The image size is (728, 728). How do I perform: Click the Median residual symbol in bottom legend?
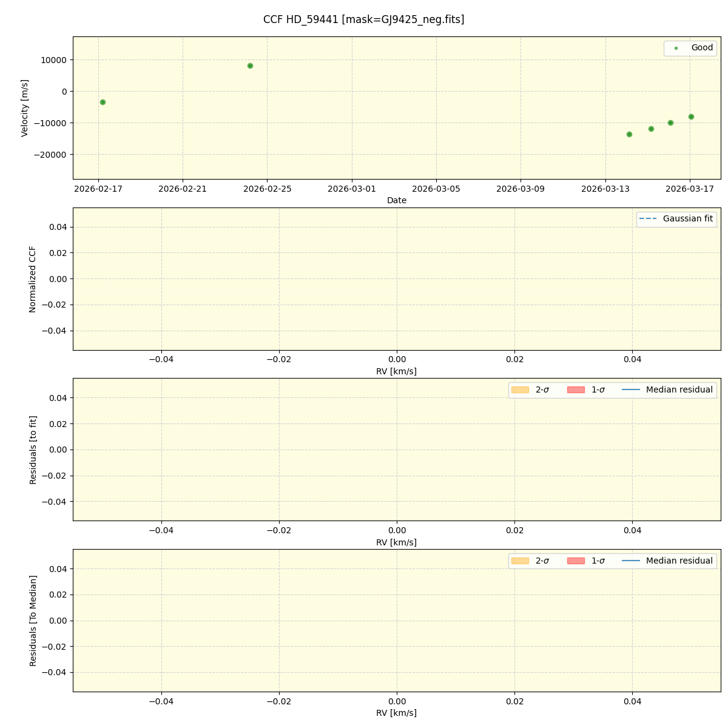pos(631,561)
